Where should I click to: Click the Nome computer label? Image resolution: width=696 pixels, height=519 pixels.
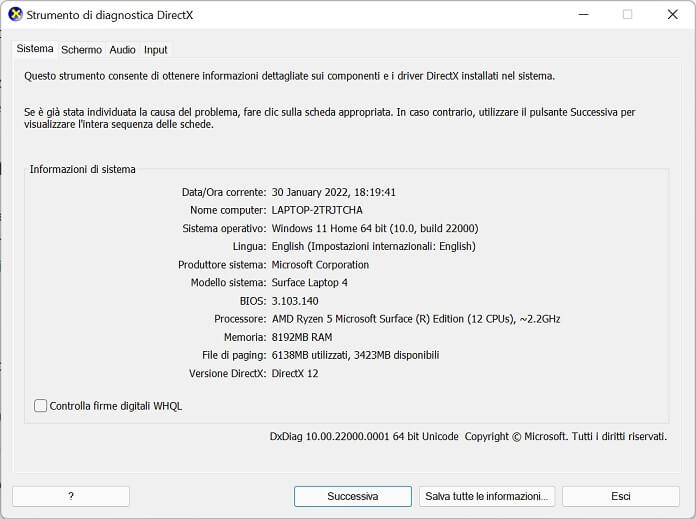pos(228,210)
